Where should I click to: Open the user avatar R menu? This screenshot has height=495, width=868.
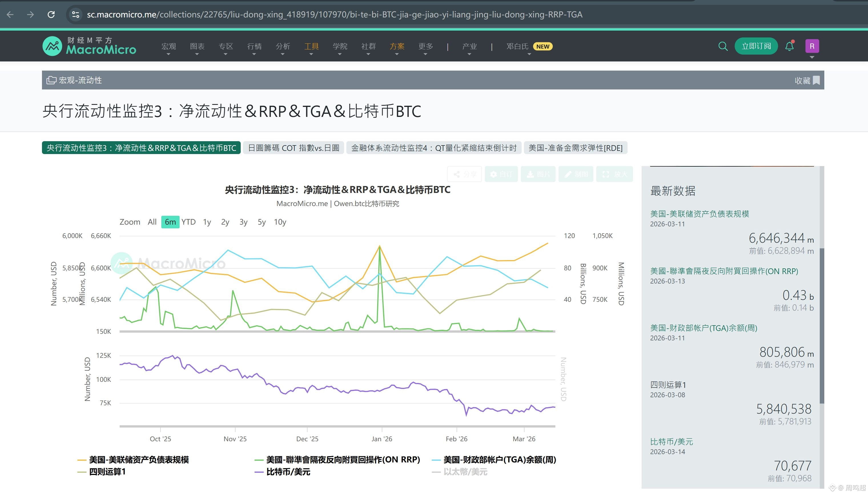tap(812, 46)
